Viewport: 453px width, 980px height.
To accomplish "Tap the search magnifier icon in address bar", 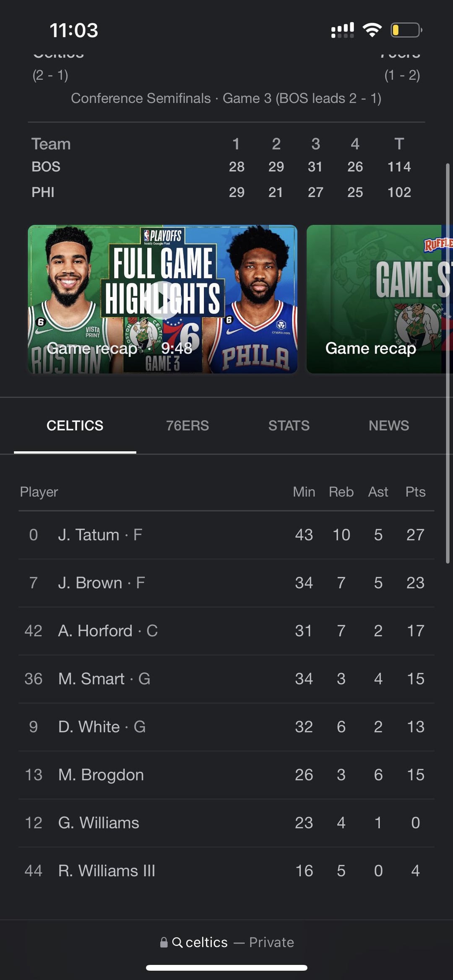I will (177, 942).
